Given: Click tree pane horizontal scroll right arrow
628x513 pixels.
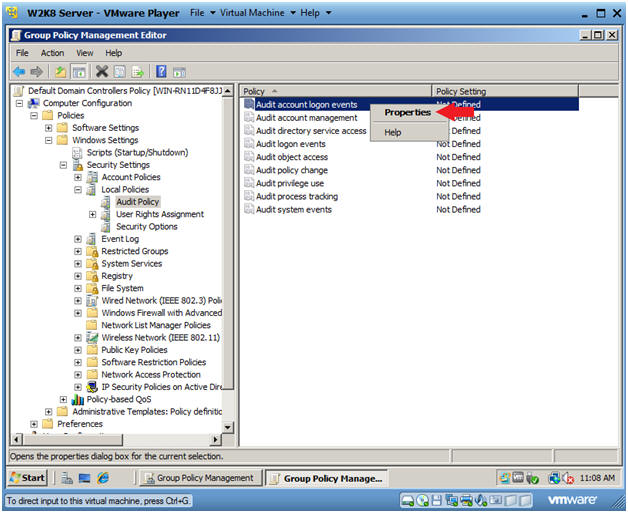Looking at the screenshot, I should pos(215,440).
